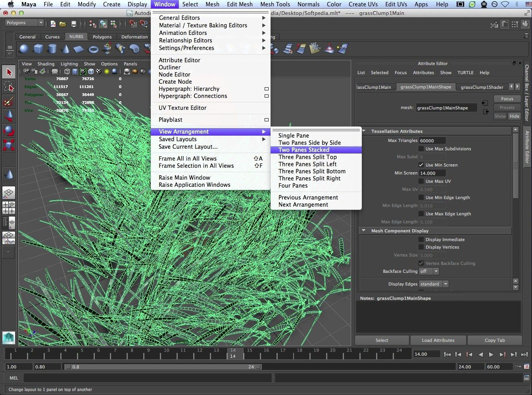Screen dimensions: 532x395
Task: Create a NURBS sphere from shelf
Action: [x=24, y=49]
